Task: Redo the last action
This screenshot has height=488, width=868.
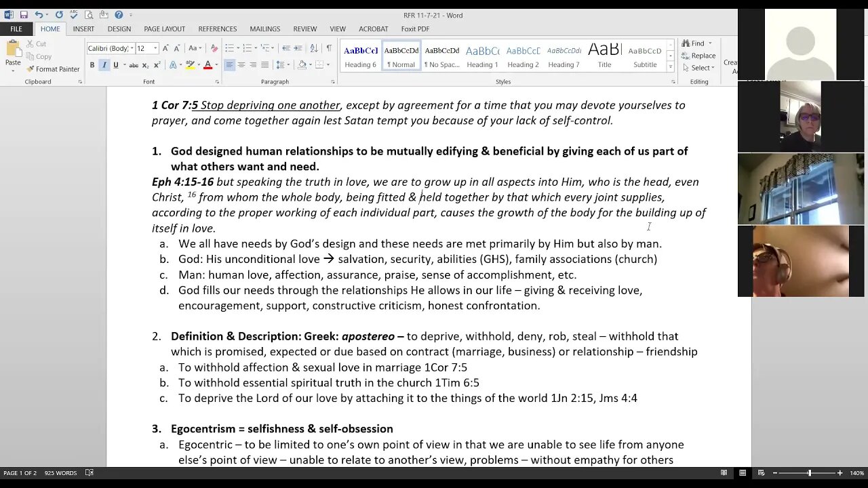Action: coord(59,15)
